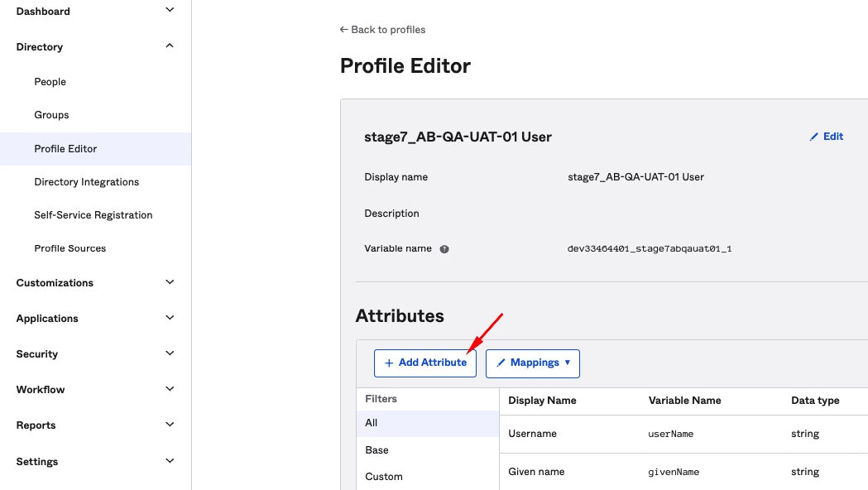Screen dimensions: 868x490
Task: Click the pencil icon on Mappings button
Action: tap(501, 363)
